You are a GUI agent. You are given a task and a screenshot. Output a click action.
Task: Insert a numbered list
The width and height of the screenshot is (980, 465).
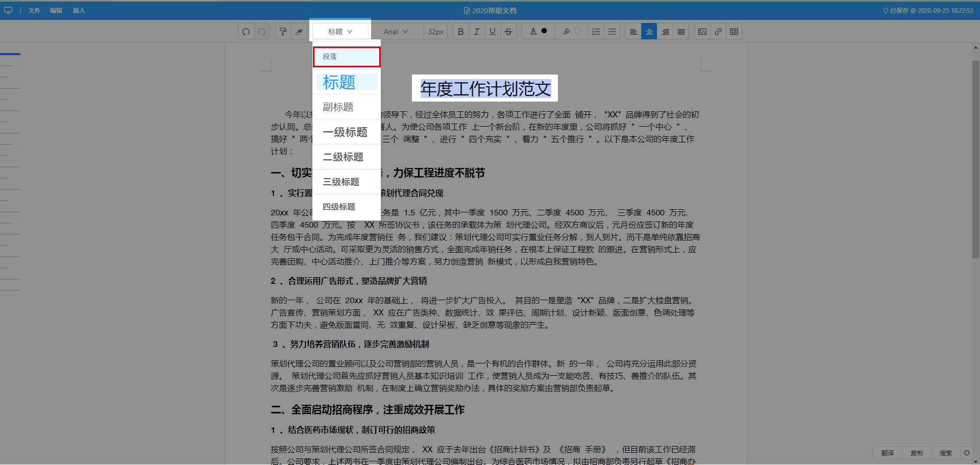pyautogui.click(x=596, y=32)
